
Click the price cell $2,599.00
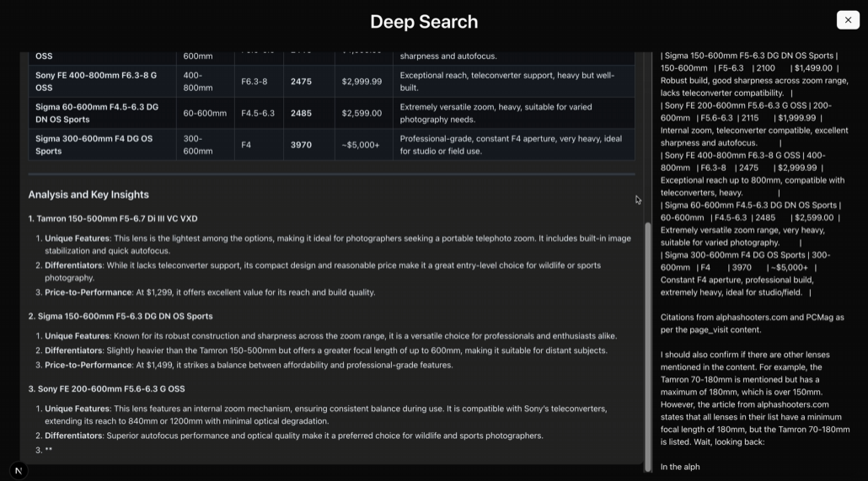362,113
